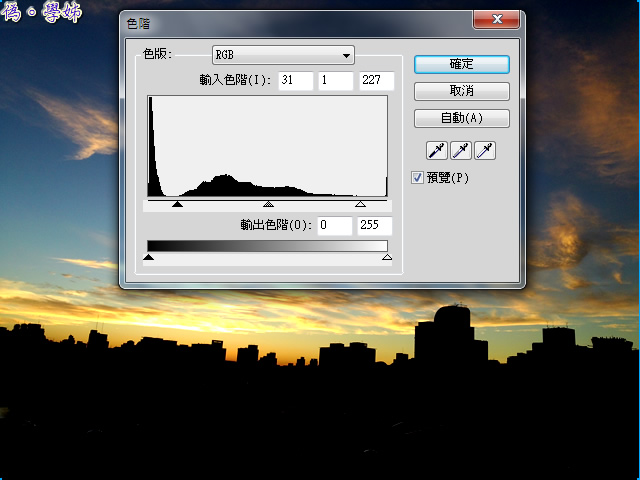Screen dimensions: 640x480
Task: Toggle the 預覽(P) preview checkbox
Action: (417, 178)
